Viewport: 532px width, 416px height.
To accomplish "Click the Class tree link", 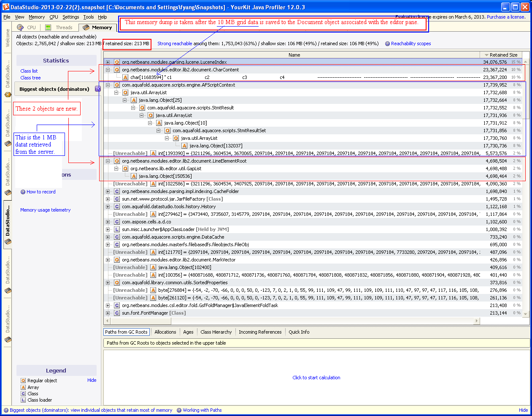I will pyautogui.click(x=30, y=78).
